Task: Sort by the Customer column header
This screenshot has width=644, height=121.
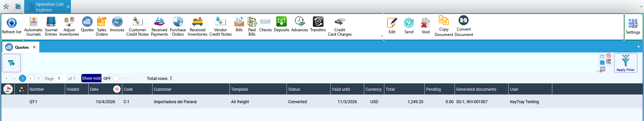Action: pyautogui.click(x=191, y=89)
